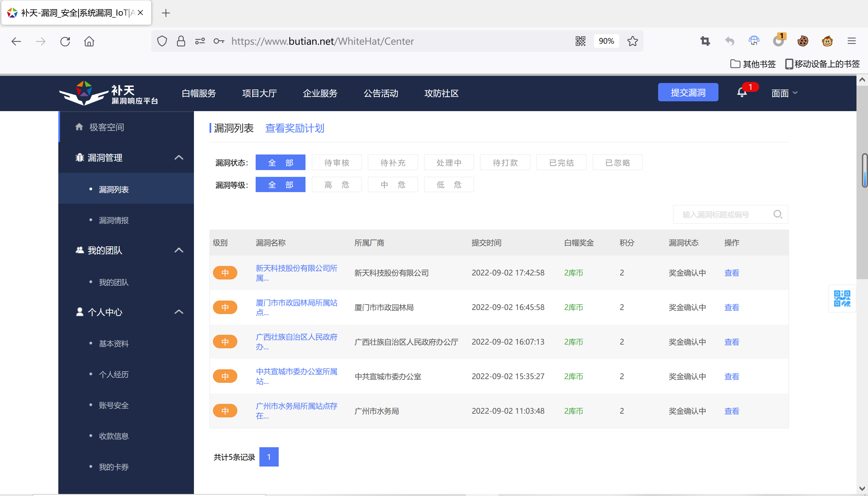Bookmark this page with star icon
868x496 pixels.
(x=632, y=41)
